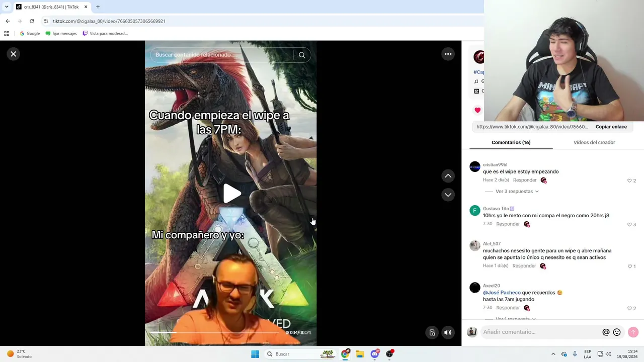Click the red heart like button
Screen dimensions: 644x362
pyautogui.click(x=477, y=110)
